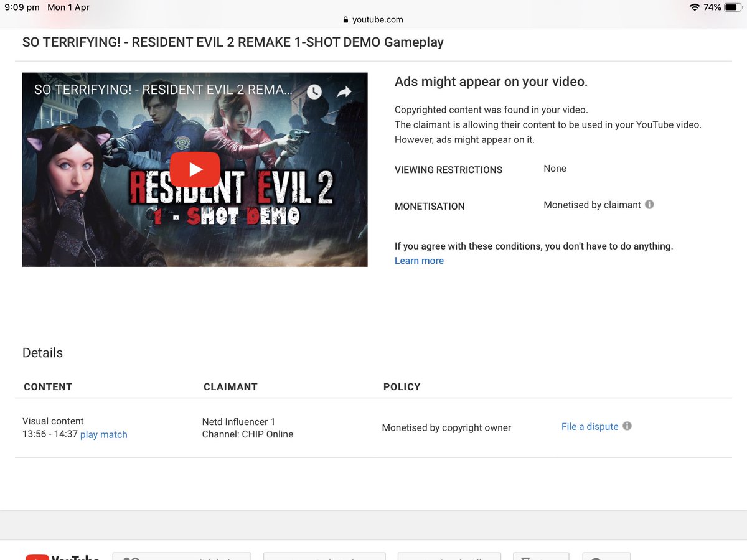Select the VIEWING RESTRICTIONS label

[448, 170]
